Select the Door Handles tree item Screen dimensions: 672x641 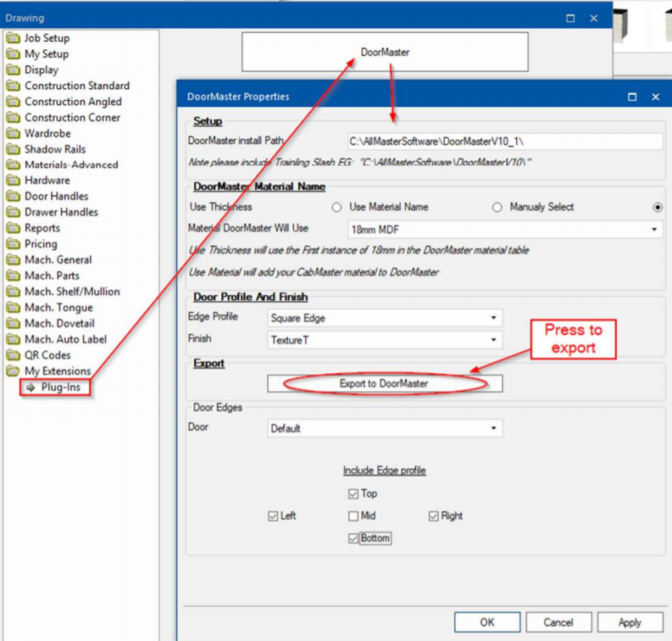(x=56, y=197)
